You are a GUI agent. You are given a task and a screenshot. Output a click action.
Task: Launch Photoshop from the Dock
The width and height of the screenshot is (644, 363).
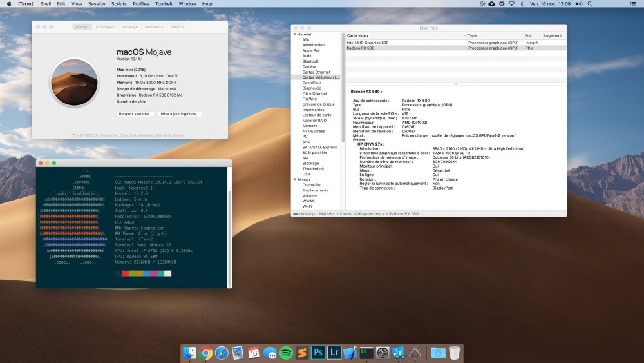pyautogui.click(x=318, y=353)
